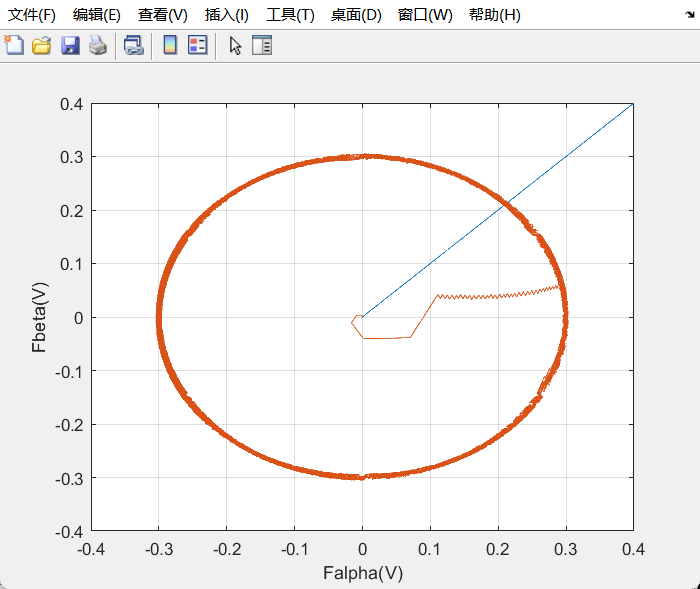The width and height of the screenshot is (700, 589).
Task: Click the x-axis tick label 0.2
Action: (498, 549)
